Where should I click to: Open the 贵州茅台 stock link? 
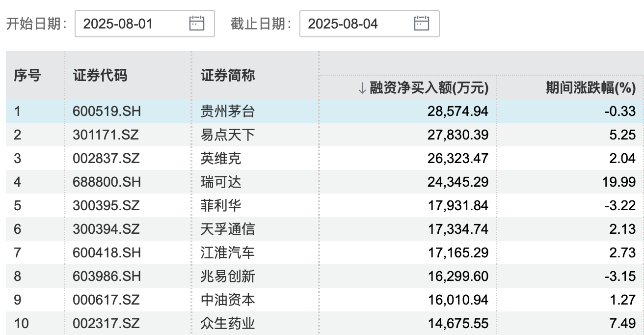(228, 112)
